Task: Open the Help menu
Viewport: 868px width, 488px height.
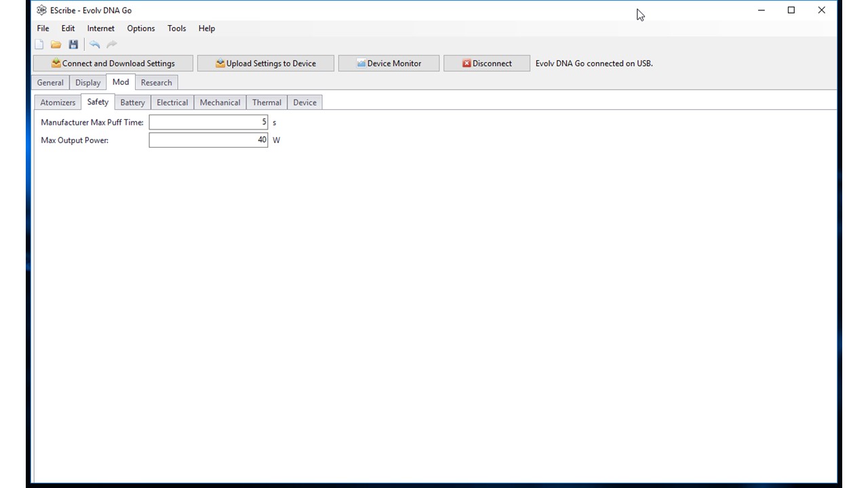Action: [x=207, y=28]
